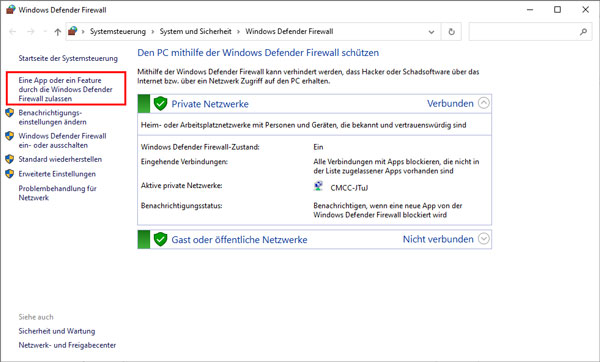This screenshot has width=600, height=362.
Task: Open the address bar history dropdown
Action: tap(431, 32)
